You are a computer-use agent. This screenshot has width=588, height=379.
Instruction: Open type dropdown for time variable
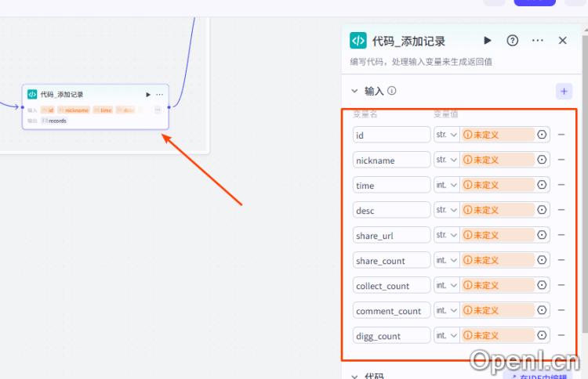click(445, 185)
